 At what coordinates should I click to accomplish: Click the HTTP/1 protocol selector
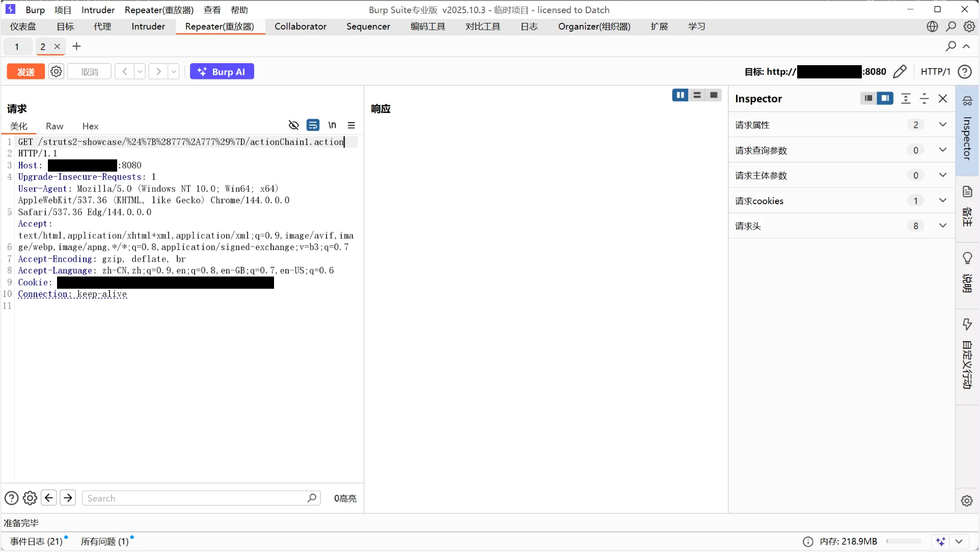point(936,72)
